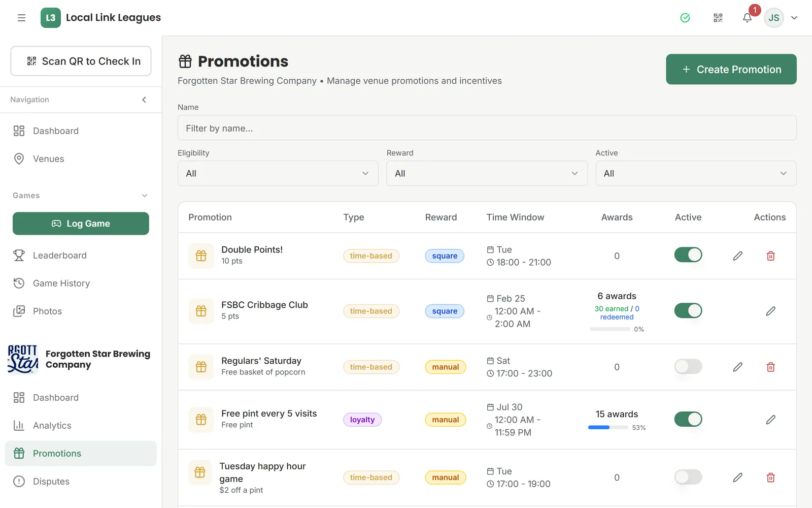Viewport: 812px width, 508px height.
Task: Click gift icon beside Double Points!
Action: [201, 256]
